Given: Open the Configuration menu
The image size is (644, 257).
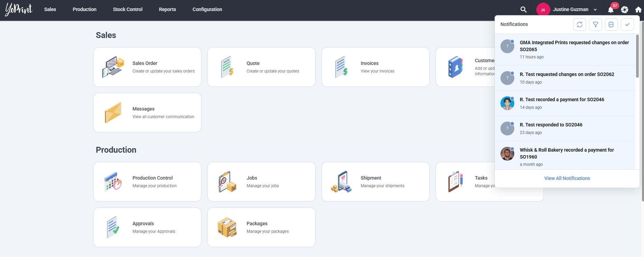Looking at the screenshot, I should click(x=207, y=9).
